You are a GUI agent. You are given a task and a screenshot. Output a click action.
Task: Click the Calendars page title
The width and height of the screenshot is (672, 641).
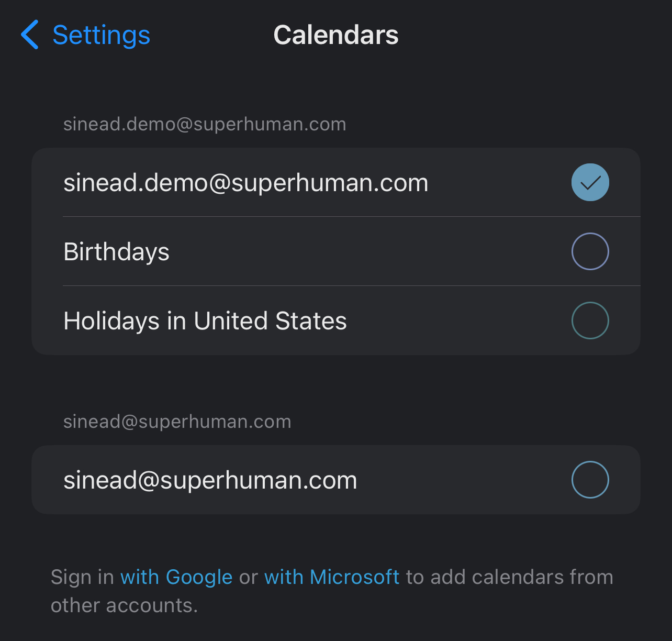point(335,35)
